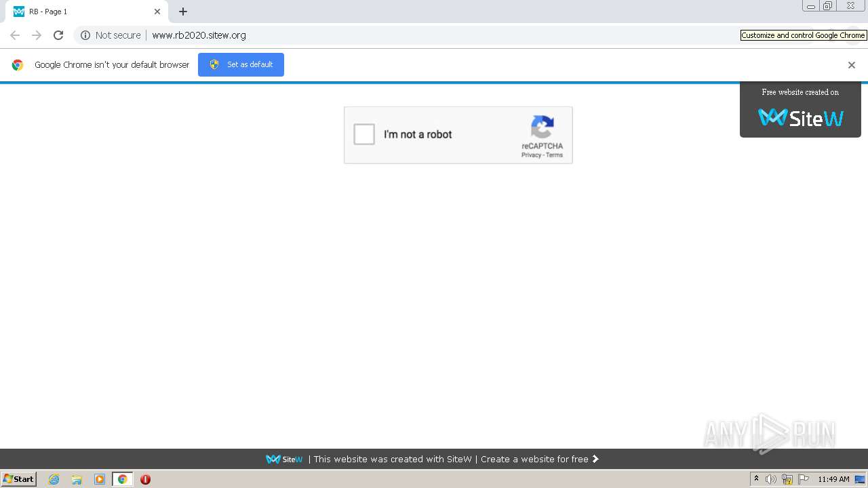Open the network tray icon
The width and height of the screenshot is (868, 488).
click(x=787, y=479)
